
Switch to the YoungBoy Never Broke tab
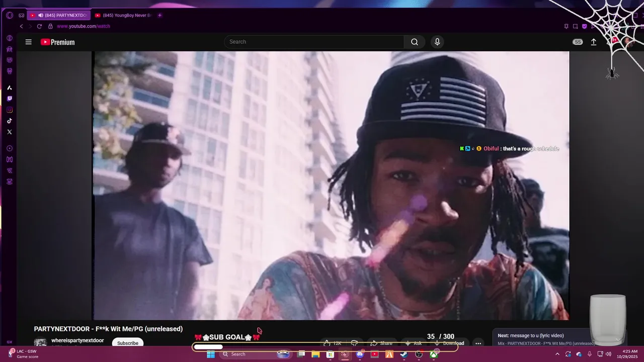point(123,15)
